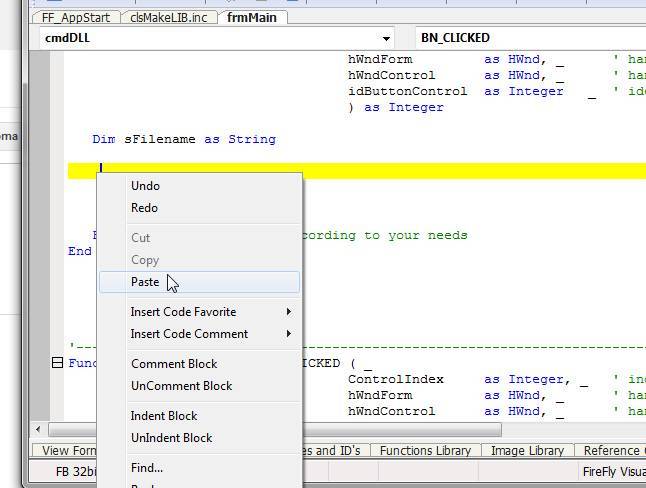Open the cmdDLL control dropdown

(220, 38)
